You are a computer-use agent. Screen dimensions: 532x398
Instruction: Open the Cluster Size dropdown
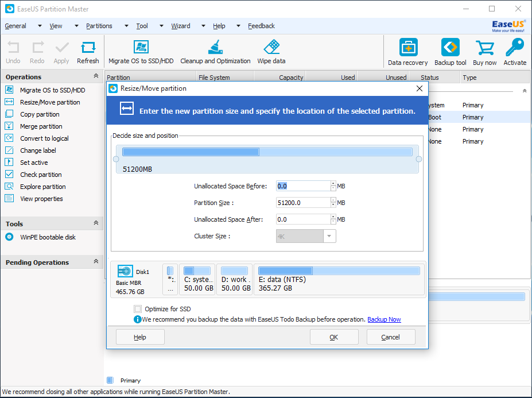point(329,236)
